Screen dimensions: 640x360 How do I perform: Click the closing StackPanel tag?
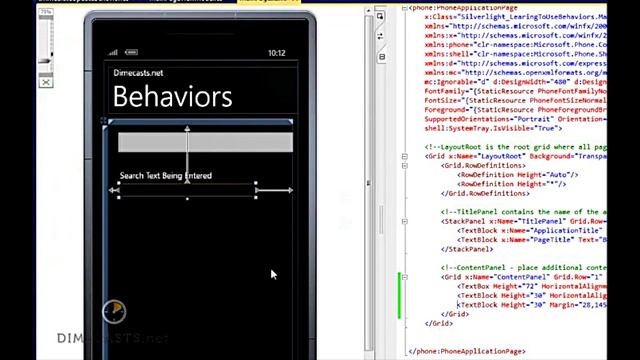[x=467, y=249]
